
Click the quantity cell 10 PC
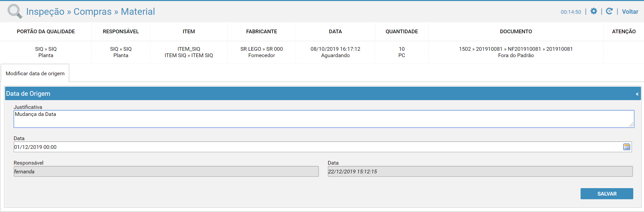[x=402, y=52]
